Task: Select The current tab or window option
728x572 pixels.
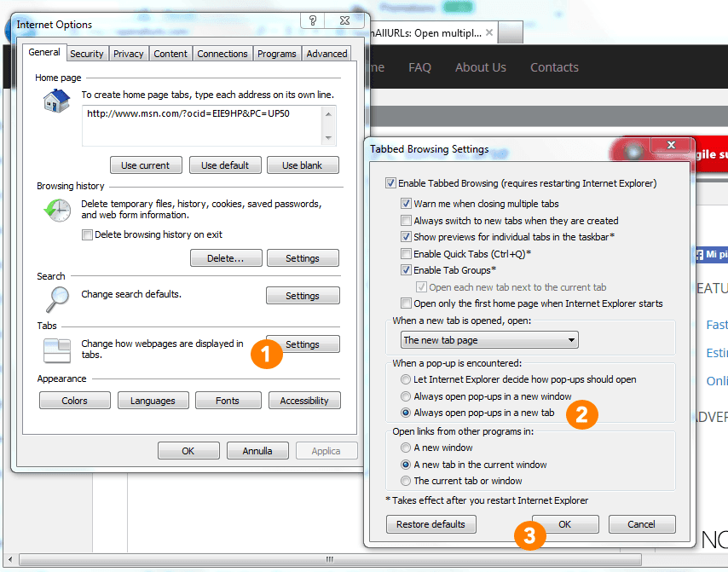Action: pos(406,481)
